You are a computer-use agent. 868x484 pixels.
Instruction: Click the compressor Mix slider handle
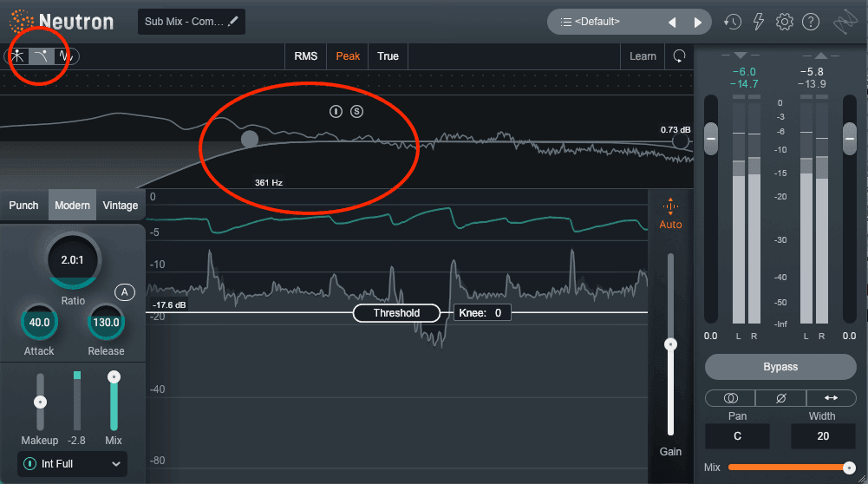coord(114,377)
